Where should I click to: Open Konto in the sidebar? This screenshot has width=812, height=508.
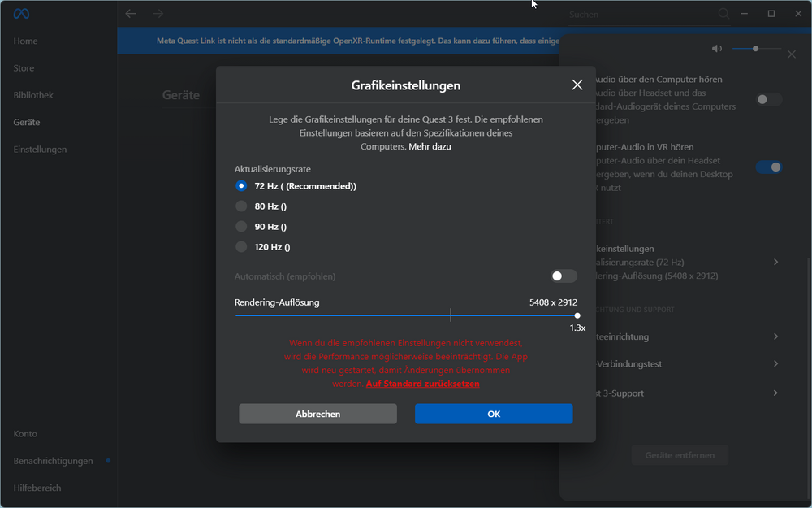pyautogui.click(x=25, y=434)
